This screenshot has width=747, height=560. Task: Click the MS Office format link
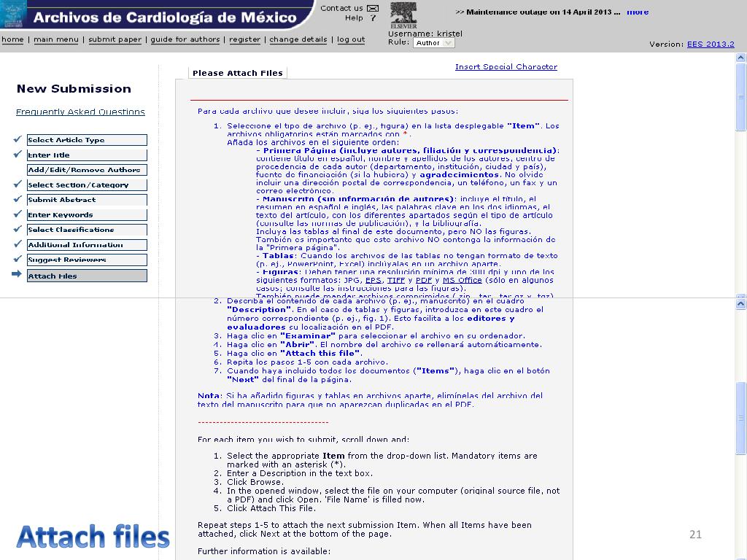(462, 281)
